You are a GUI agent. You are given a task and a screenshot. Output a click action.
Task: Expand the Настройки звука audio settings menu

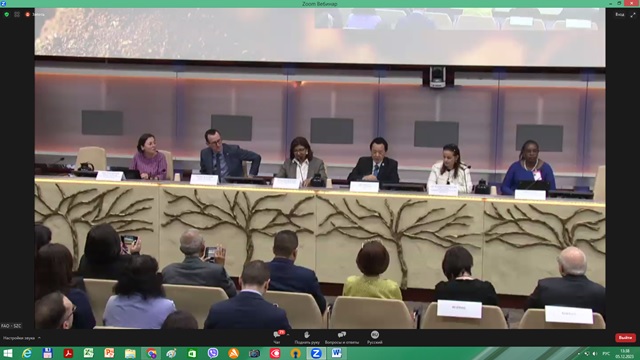[22, 338]
